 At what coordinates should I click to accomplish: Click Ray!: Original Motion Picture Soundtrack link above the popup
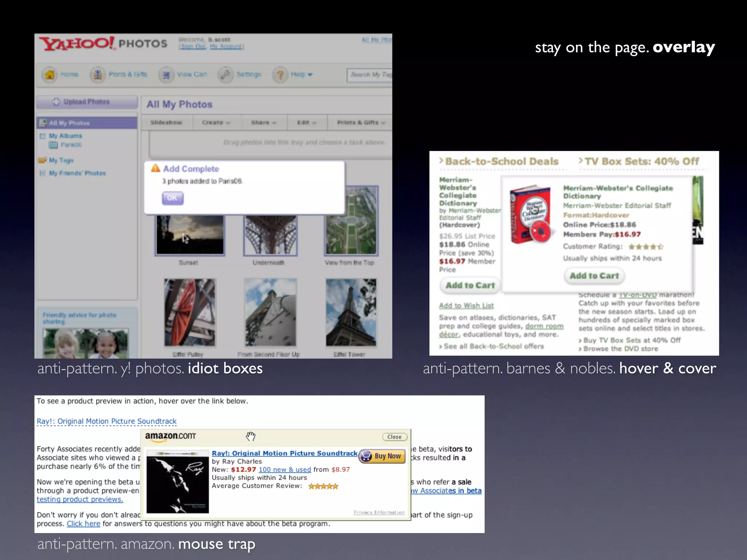[x=107, y=421]
